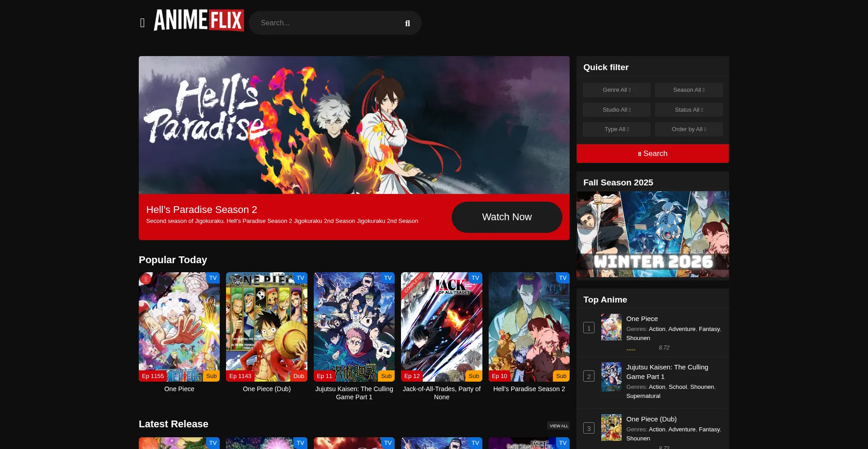Open the Status All dropdown
Screen dimensions: 868x449
(689, 110)
